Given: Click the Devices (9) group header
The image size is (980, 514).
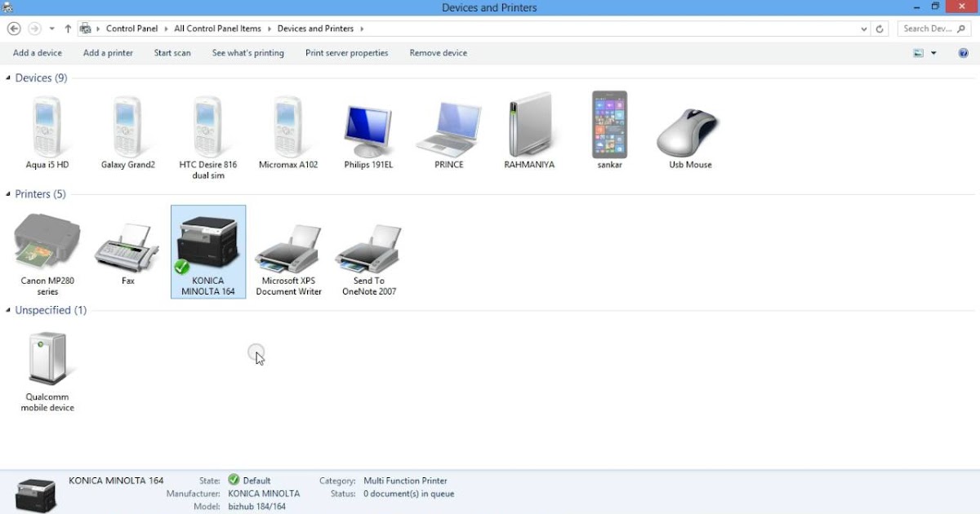Looking at the screenshot, I should pos(41,78).
